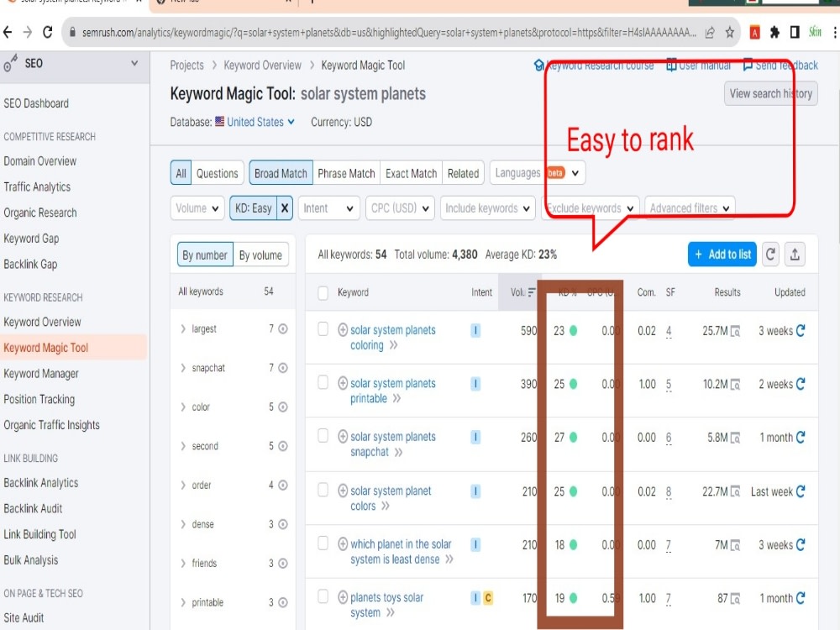Refresh metrics for the 3 weeks coloring row

[801, 330]
